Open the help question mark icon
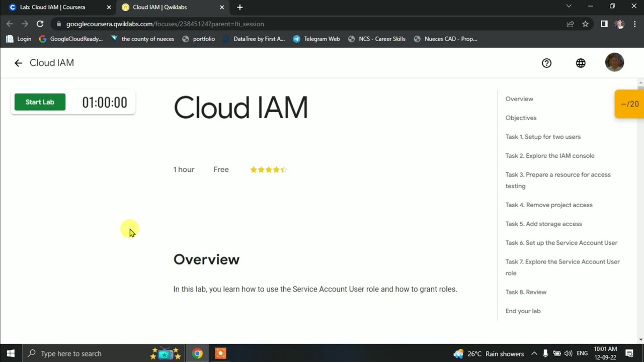This screenshot has width=644, height=362. pos(546,63)
